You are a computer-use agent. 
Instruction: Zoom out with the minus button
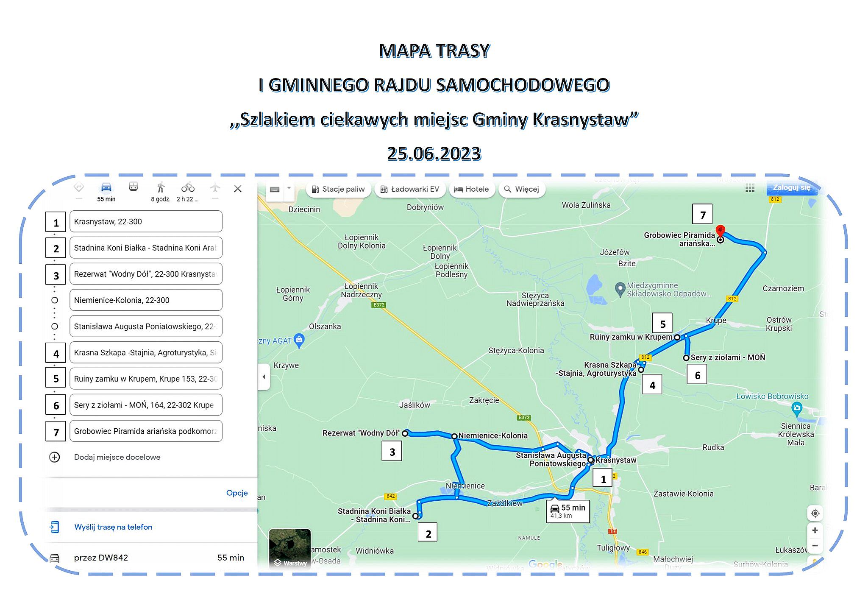coord(815,546)
